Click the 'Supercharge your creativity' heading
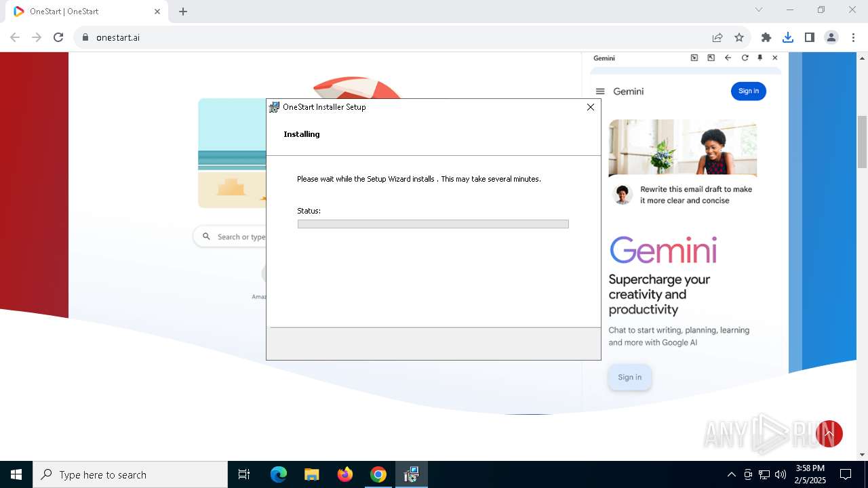 [659, 294]
